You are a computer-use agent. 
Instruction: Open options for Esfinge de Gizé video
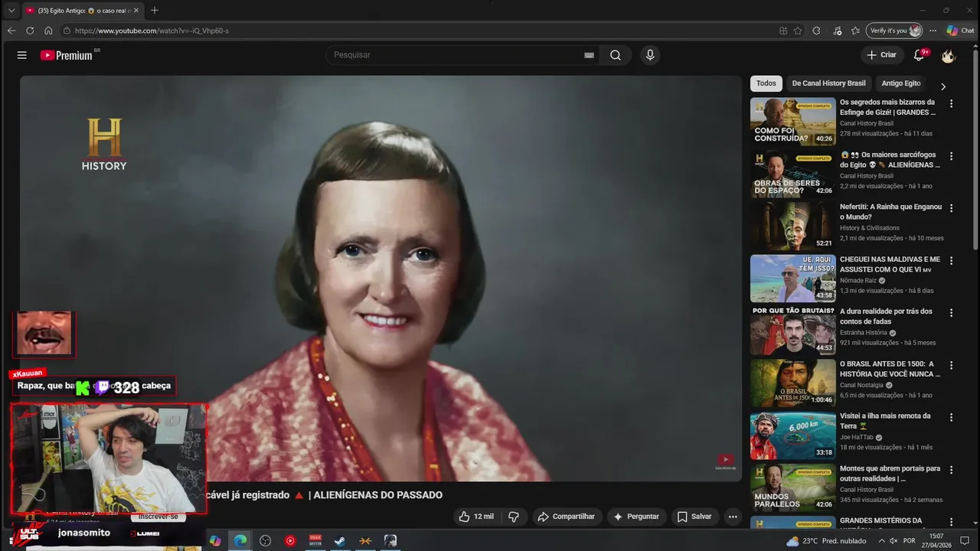click(952, 103)
